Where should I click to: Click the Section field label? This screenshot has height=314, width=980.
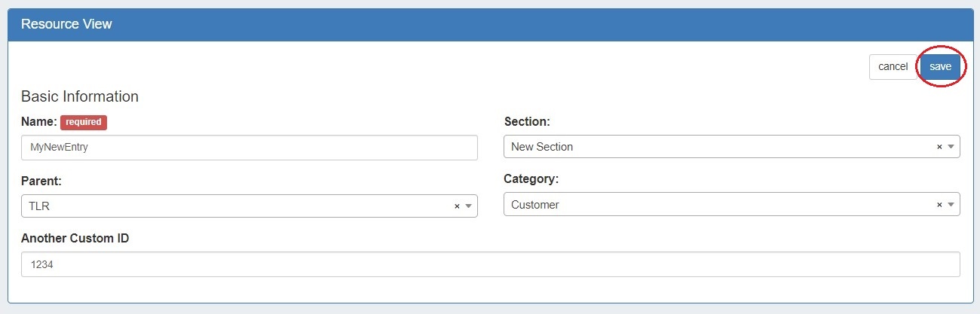click(x=527, y=122)
